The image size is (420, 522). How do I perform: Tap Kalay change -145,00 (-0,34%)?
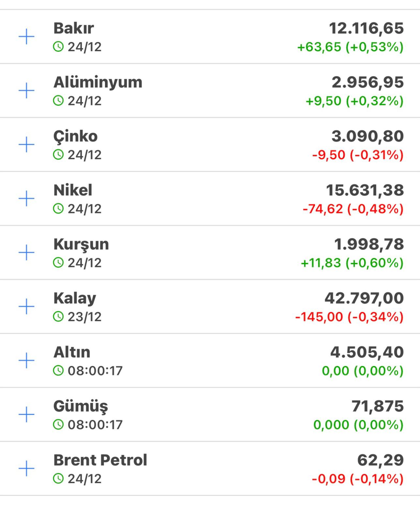coord(349,317)
